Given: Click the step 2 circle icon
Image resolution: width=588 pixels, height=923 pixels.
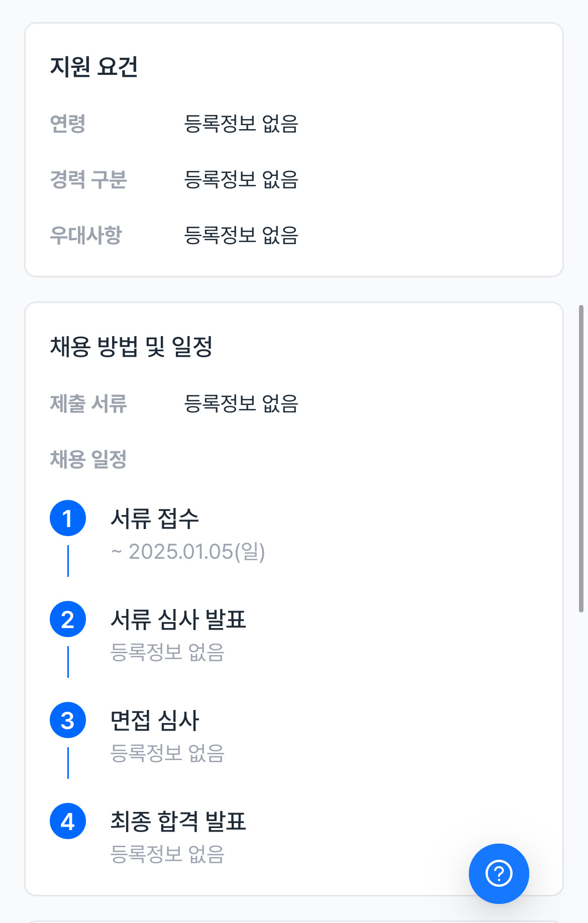Looking at the screenshot, I should click(68, 619).
